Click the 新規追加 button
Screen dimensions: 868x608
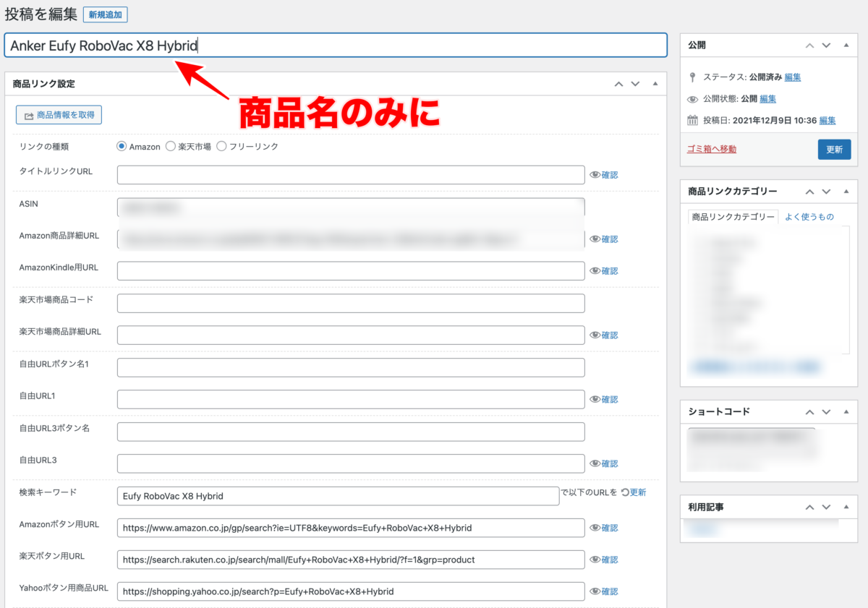click(106, 14)
